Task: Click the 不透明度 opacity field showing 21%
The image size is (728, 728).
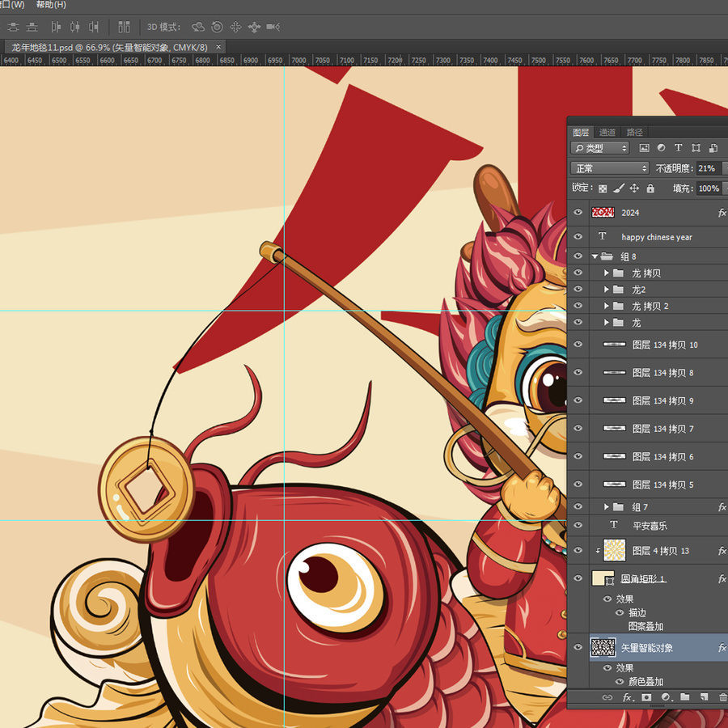Action: point(709,168)
